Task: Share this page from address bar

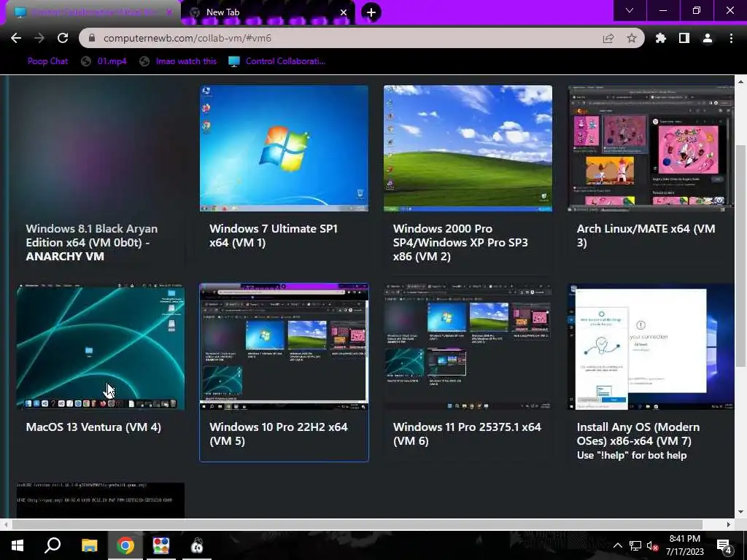Action: pyautogui.click(x=608, y=38)
